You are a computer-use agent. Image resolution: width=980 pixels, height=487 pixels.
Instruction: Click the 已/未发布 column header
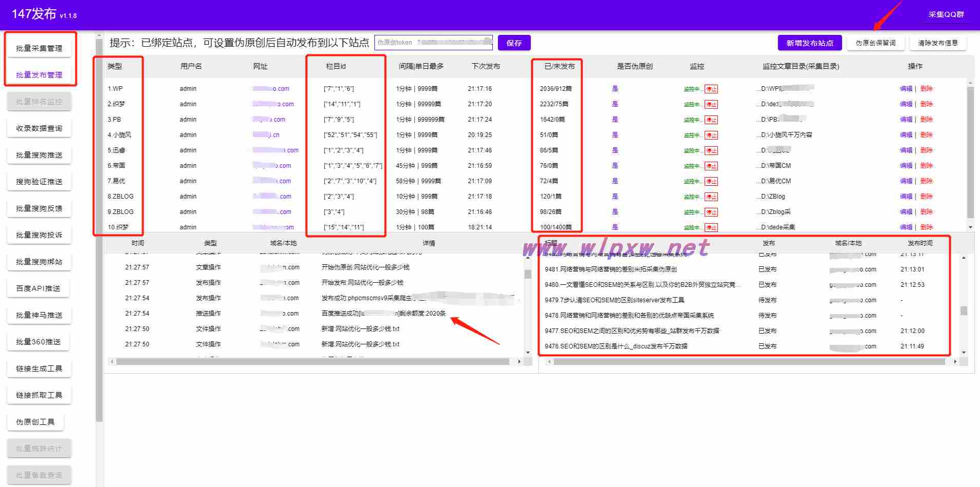point(559,66)
